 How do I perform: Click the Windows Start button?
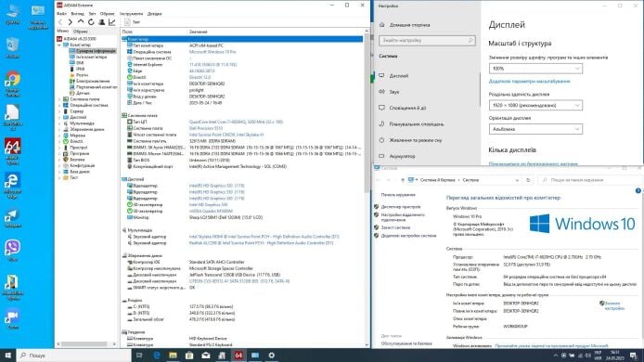pyautogui.click(x=7, y=356)
